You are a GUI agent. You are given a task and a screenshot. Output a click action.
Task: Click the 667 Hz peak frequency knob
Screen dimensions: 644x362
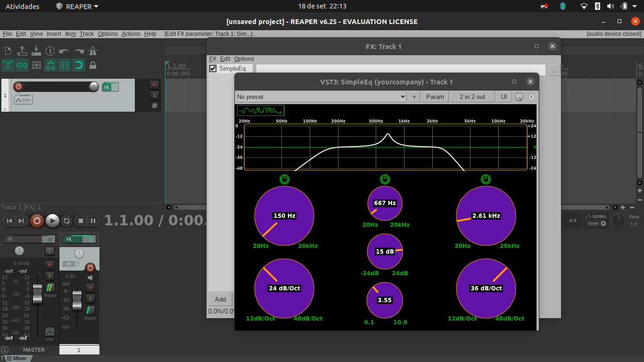tap(385, 203)
